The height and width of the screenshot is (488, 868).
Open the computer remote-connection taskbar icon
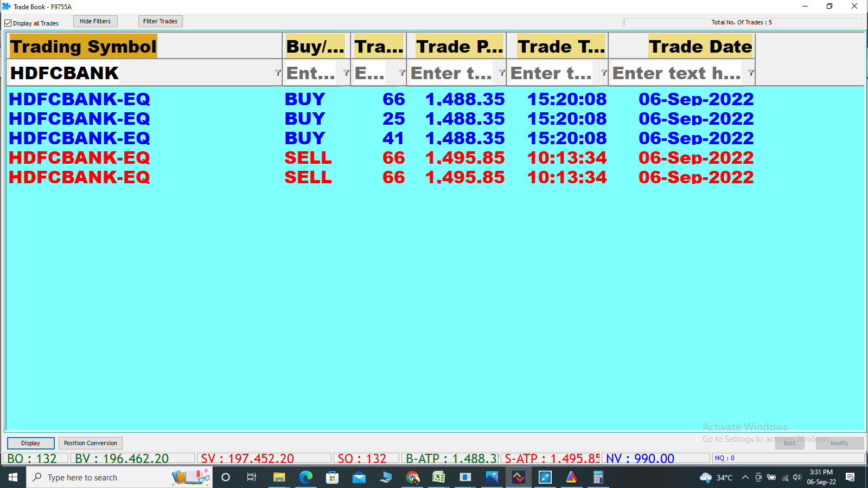point(386,477)
